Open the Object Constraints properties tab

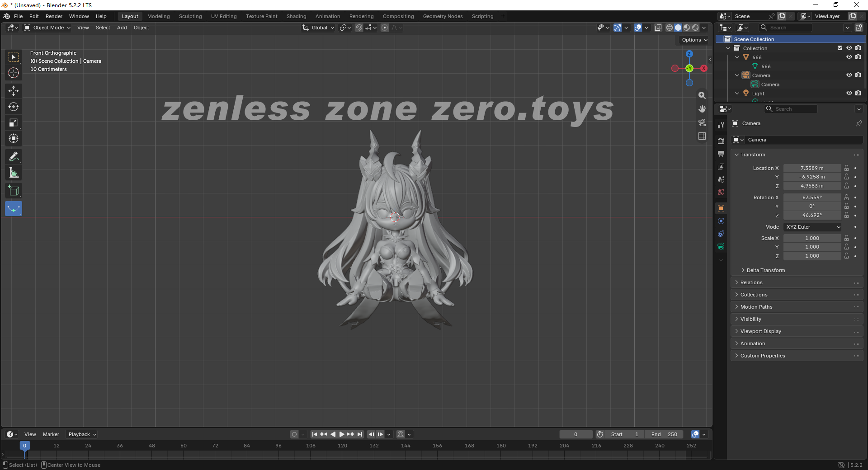[721, 234]
